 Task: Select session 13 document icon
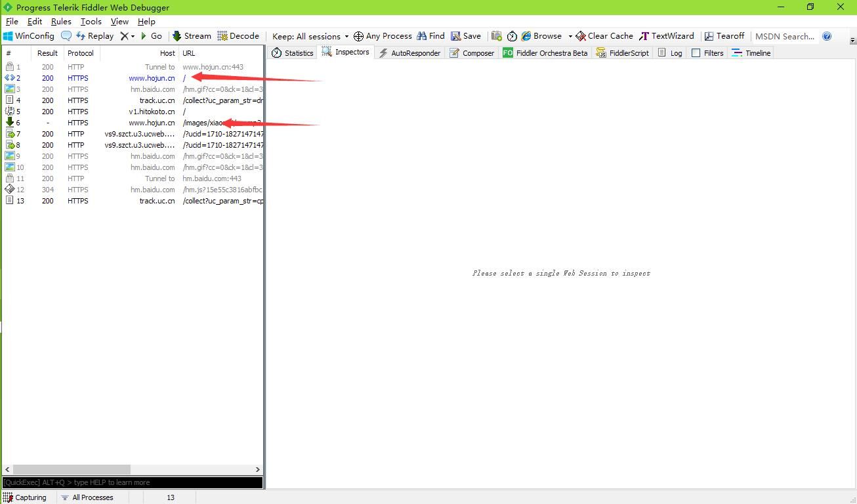tap(9, 201)
